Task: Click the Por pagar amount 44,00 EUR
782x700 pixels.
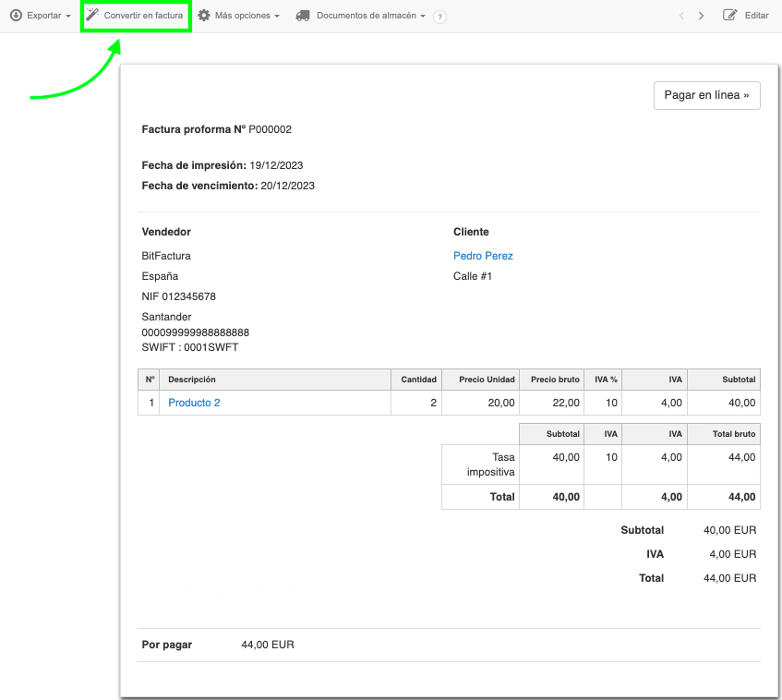Action: coord(267,645)
